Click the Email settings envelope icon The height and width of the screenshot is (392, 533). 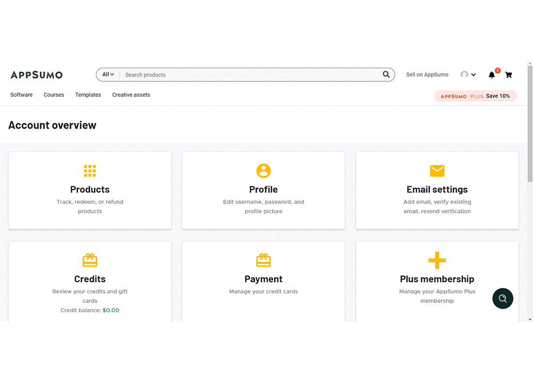pos(437,171)
